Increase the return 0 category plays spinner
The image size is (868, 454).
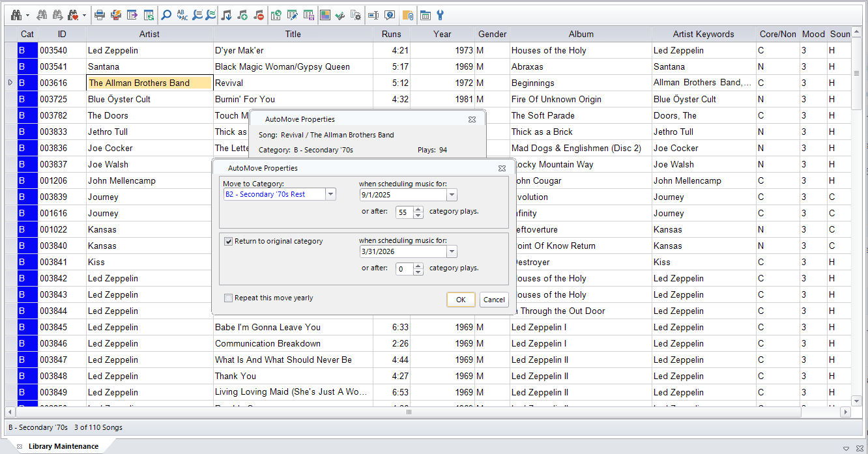[x=418, y=266]
